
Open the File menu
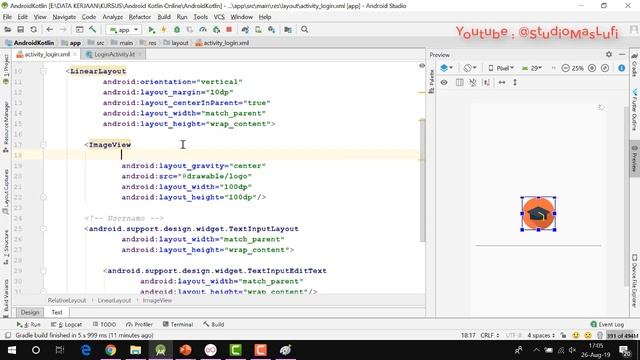coord(7,17)
